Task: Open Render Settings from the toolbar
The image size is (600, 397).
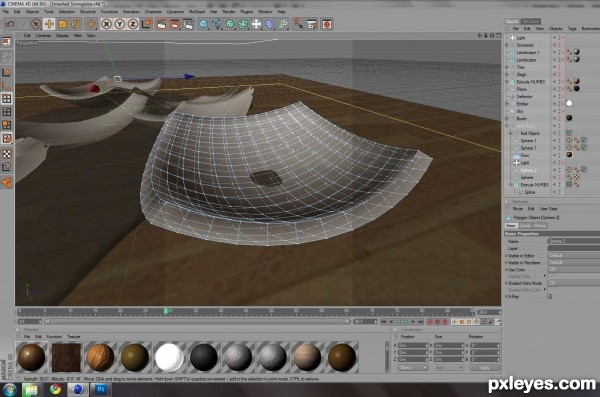Action: point(188,25)
